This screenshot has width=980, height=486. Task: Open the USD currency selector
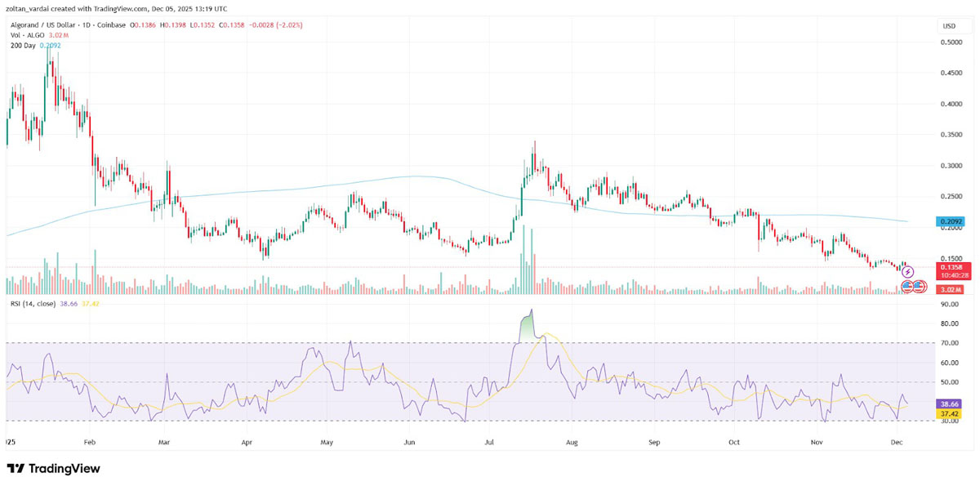click(949, 25)
